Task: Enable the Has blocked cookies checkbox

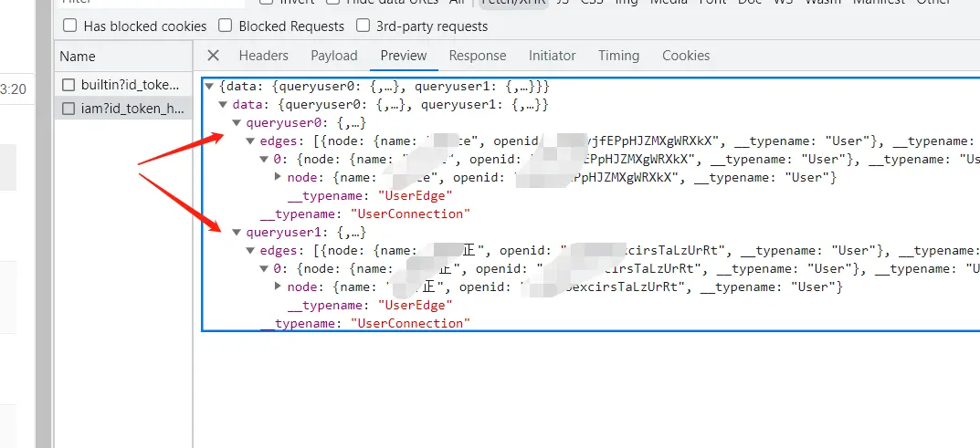Action: click(x=70, y=26)
